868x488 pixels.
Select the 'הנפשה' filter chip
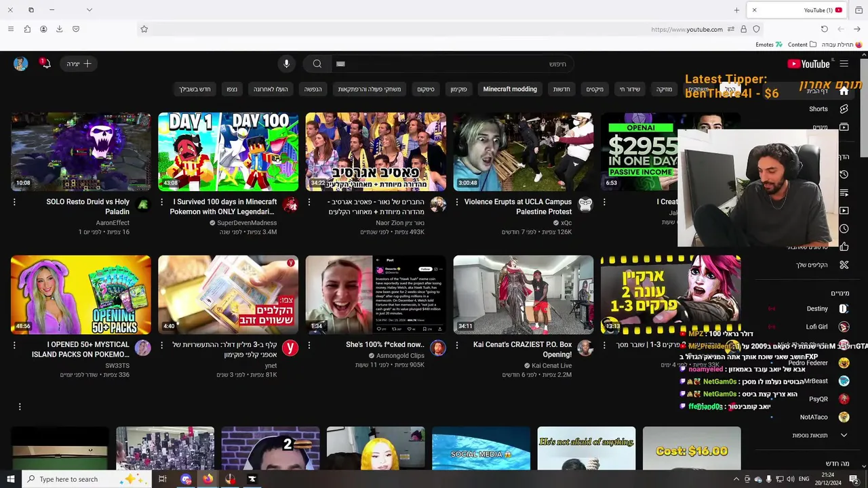(x=313, y=89)
